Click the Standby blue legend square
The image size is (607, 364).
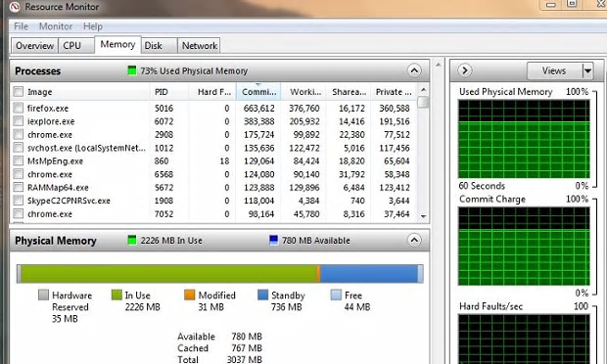coord(262,296)
